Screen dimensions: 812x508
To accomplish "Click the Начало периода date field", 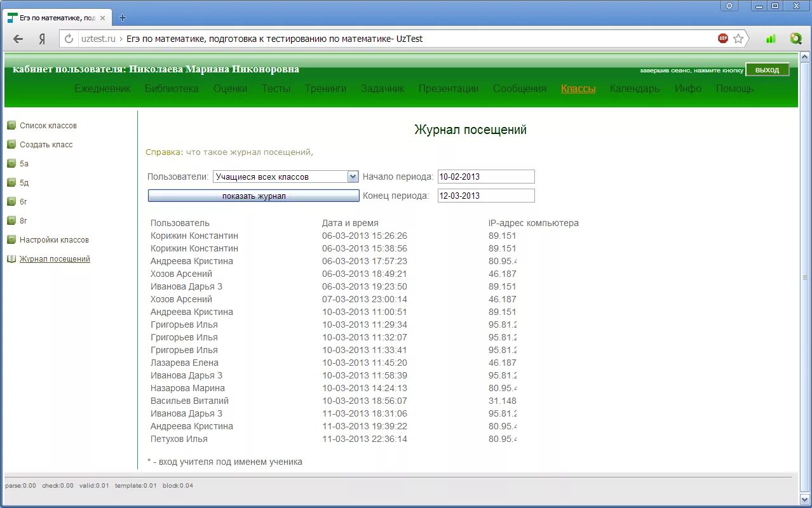I will (486, 177).
